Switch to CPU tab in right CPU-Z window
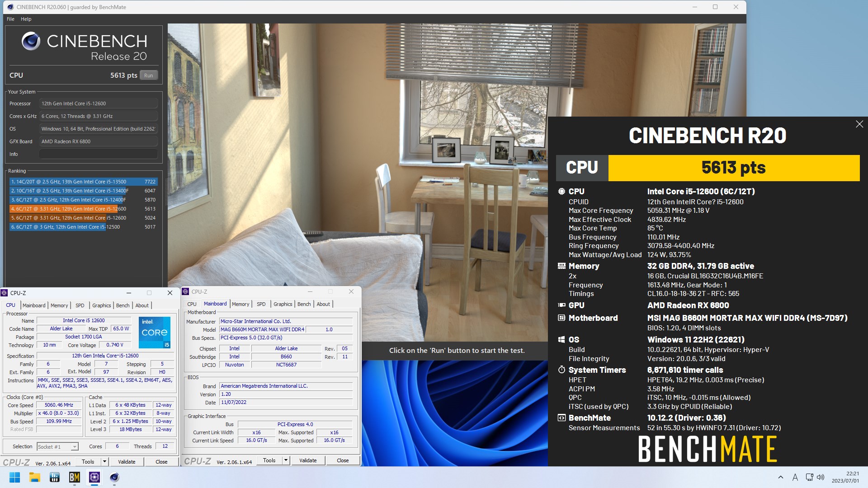Viewport: 868px width, 488px height. (x=192, y=304)
